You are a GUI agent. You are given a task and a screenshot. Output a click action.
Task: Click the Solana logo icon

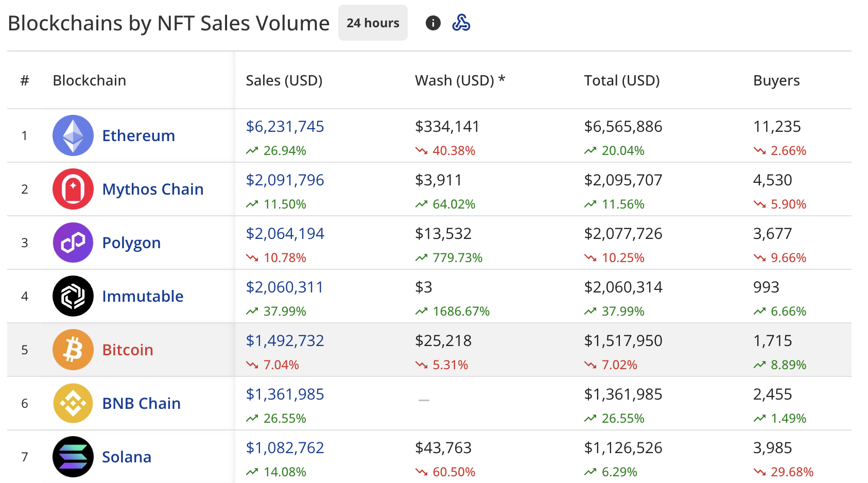coord(73,457)
